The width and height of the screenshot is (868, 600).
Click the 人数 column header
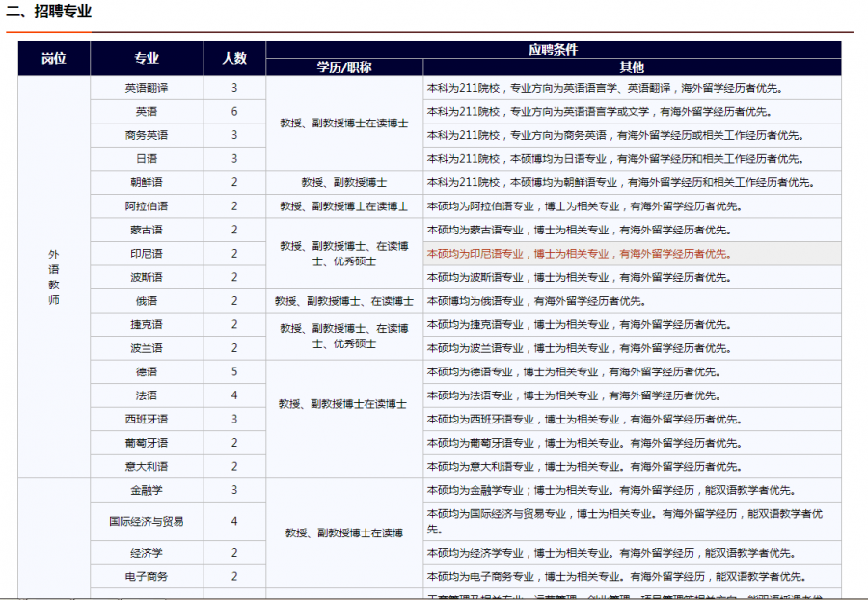click(x=234, y=58)
